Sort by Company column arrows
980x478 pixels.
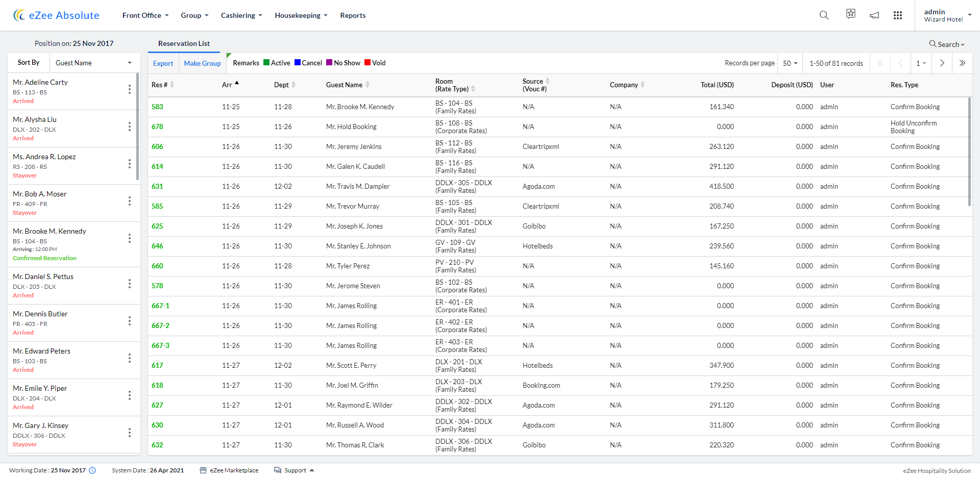point(643,85)
